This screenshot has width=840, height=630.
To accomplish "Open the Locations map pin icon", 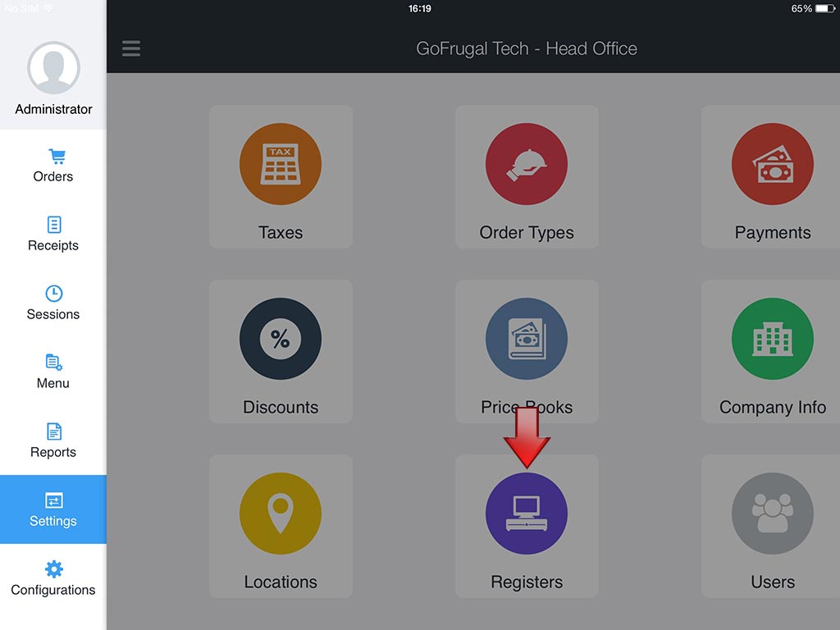I will 281,514.
